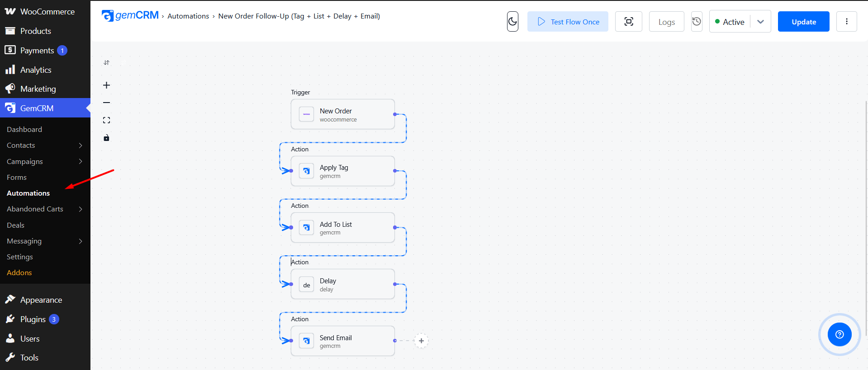Toggle the canvas lock icon
The image size is (868, 370).
tap(106, 138)
